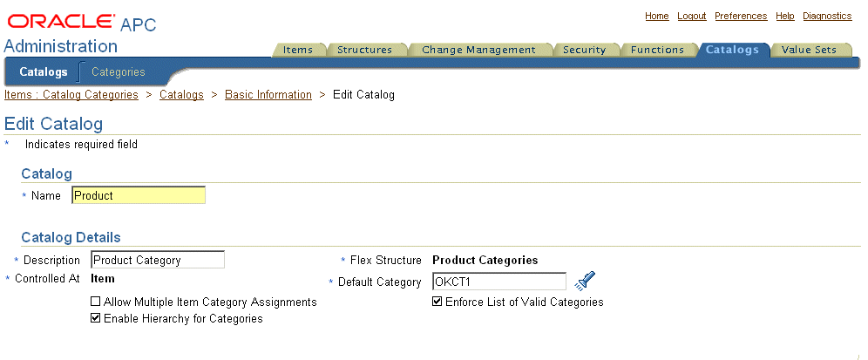Switch to the Value Sets tab
This screenshot has width=868, height=360.
point(809,50)
